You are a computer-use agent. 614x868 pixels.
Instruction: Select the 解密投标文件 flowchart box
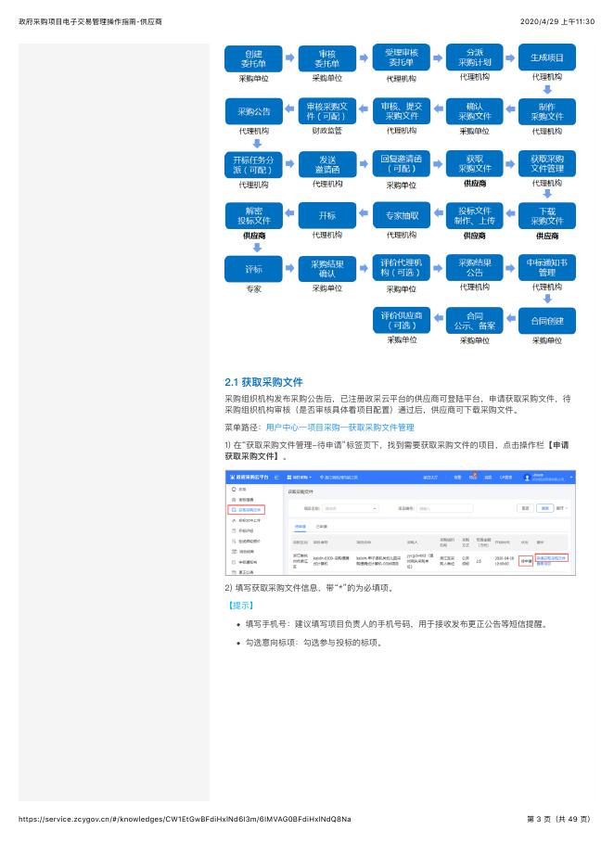253,216
